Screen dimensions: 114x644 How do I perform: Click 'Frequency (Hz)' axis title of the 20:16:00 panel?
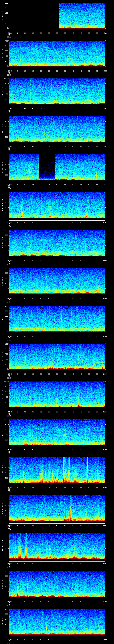click(x=3, y=470)
